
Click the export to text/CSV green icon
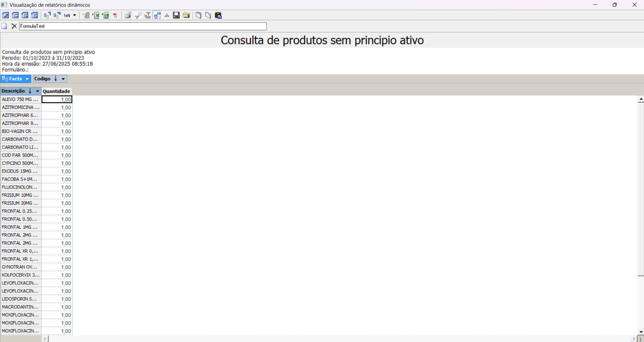click(106, 15)
